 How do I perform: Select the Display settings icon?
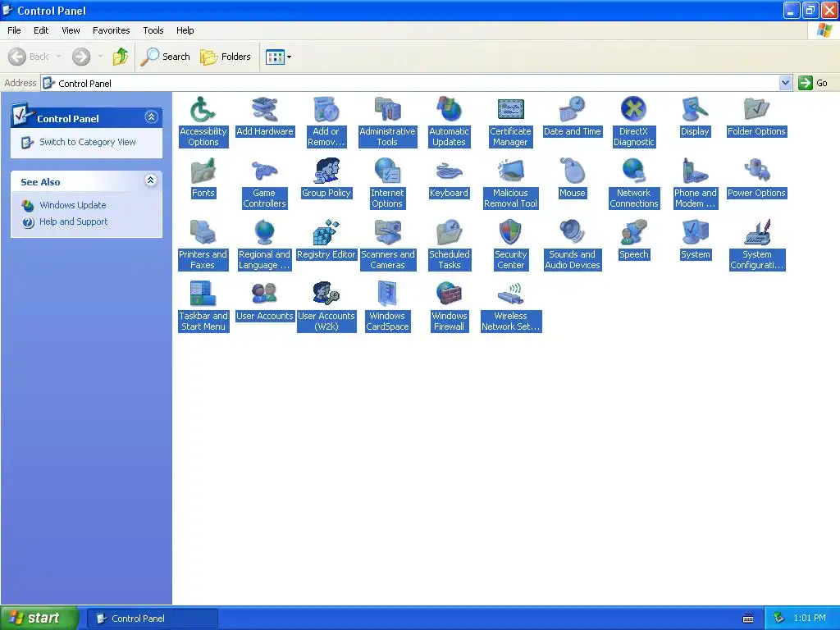[695, 110]
